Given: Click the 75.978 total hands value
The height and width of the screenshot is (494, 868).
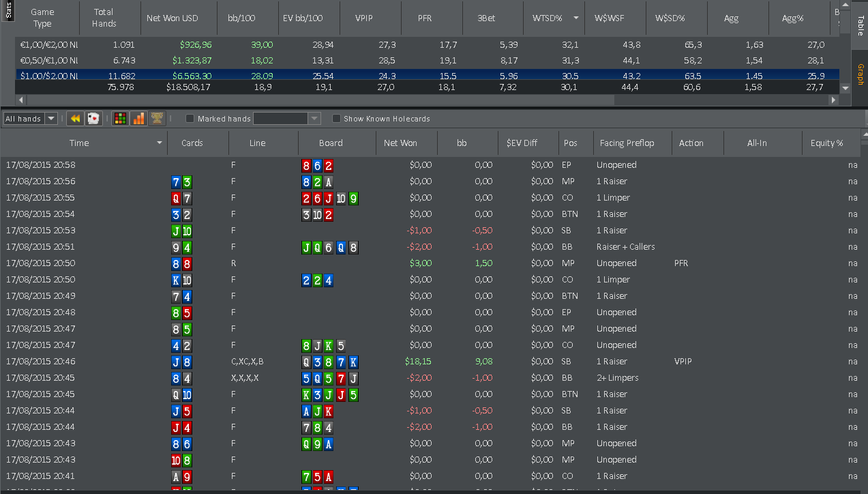Looking at the screenshot, I should point(121,87).
